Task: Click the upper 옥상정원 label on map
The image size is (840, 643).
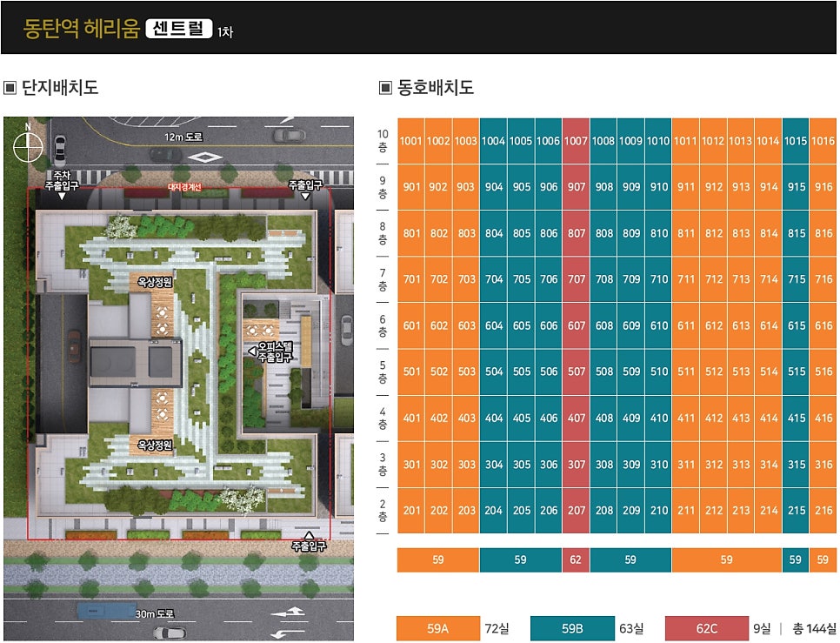Action: 155,282
